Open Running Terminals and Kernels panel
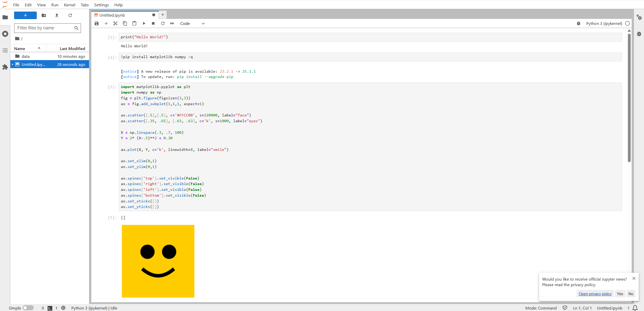 click(5, 34)
